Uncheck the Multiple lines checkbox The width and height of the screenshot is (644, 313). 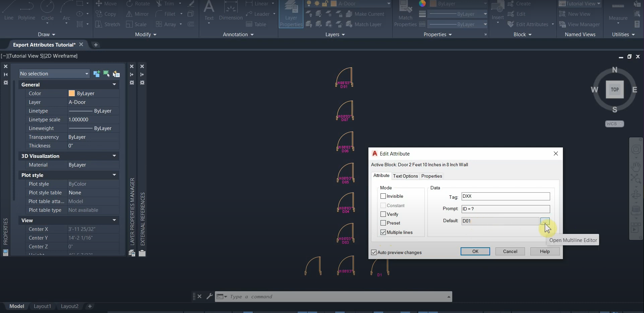pos(383,232)
